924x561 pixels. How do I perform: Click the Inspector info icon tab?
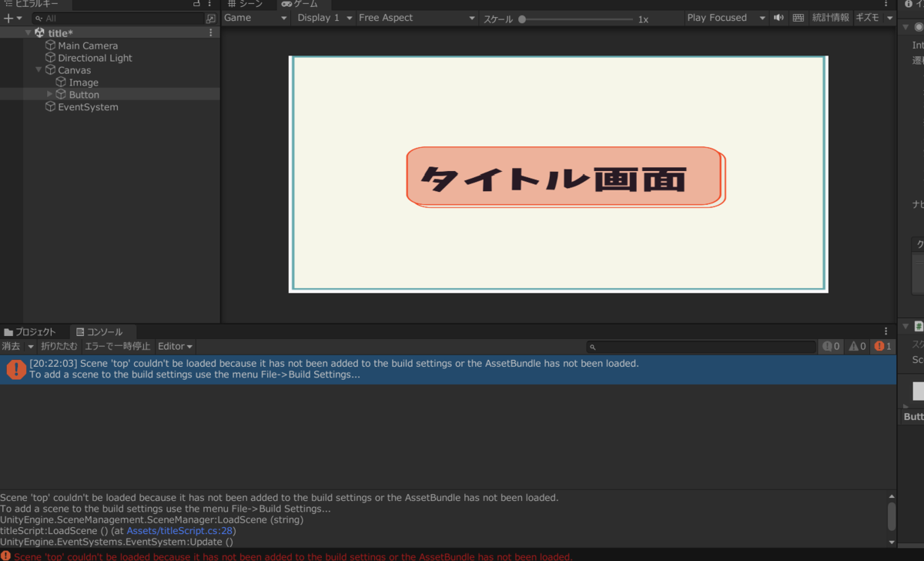[909, 4]
